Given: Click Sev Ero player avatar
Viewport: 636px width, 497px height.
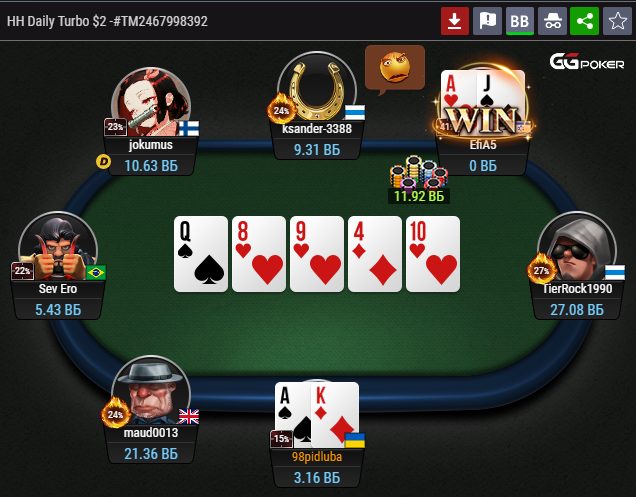Looking at the screenshot, I should [x=58, y=247].
